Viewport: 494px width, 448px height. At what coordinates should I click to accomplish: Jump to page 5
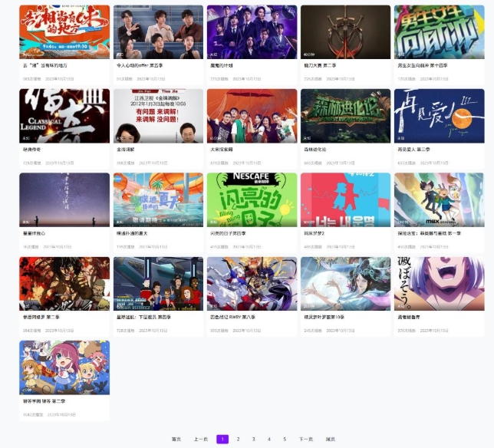pyautogui.click(x=284, y=440)
